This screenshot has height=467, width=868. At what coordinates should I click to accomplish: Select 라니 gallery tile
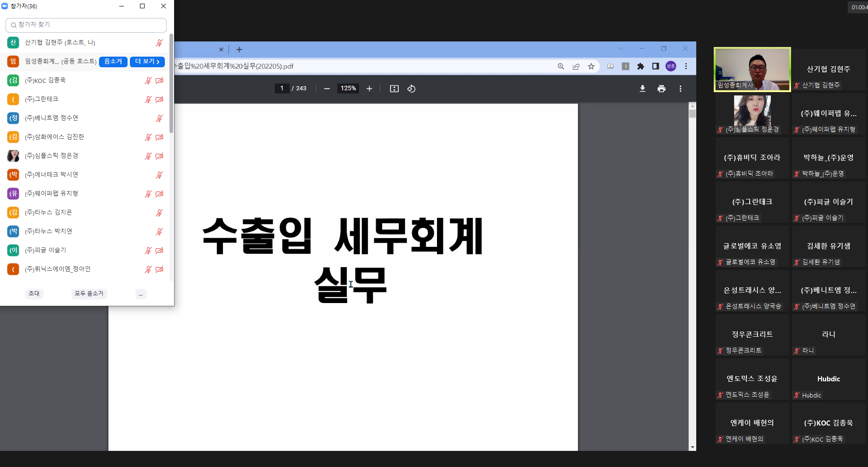pos(828,335)
